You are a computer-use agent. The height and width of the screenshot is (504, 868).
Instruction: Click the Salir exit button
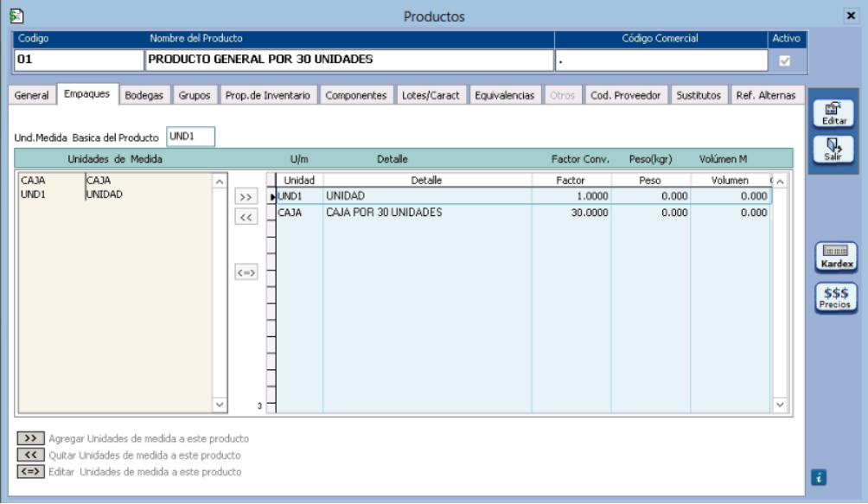click(x=833, y=150)
